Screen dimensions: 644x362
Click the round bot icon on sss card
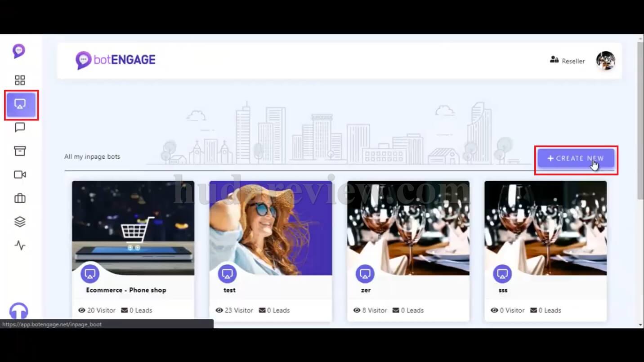point(502,273)
